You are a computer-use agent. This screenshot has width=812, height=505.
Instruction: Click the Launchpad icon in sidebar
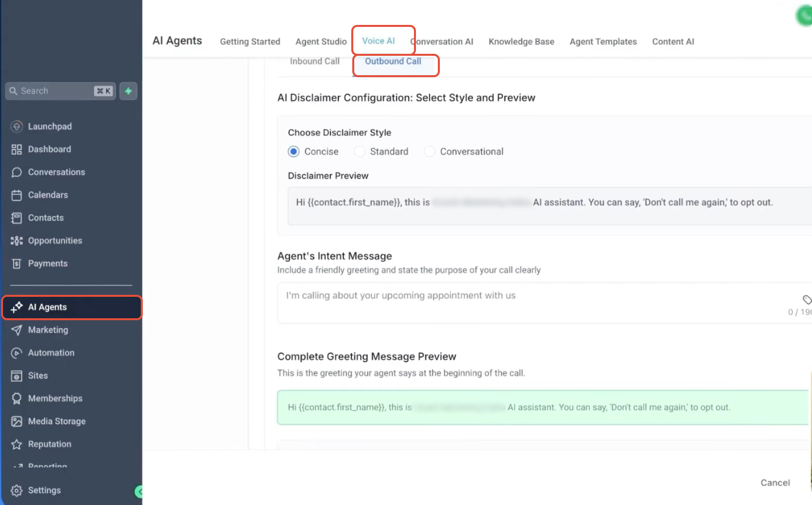point(17,126)
